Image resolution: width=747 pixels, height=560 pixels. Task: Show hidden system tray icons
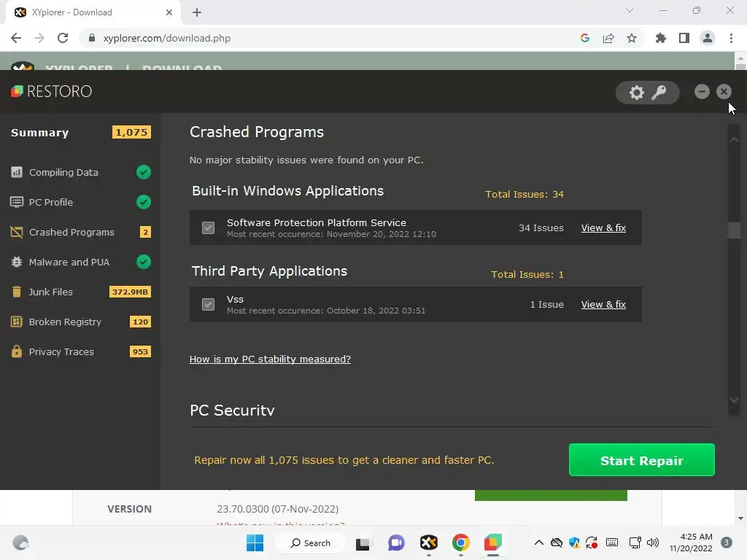pos(539,542)
